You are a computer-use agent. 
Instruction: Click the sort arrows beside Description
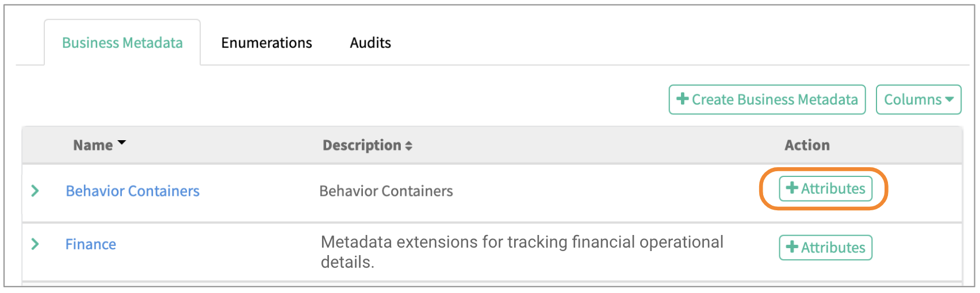409,146
